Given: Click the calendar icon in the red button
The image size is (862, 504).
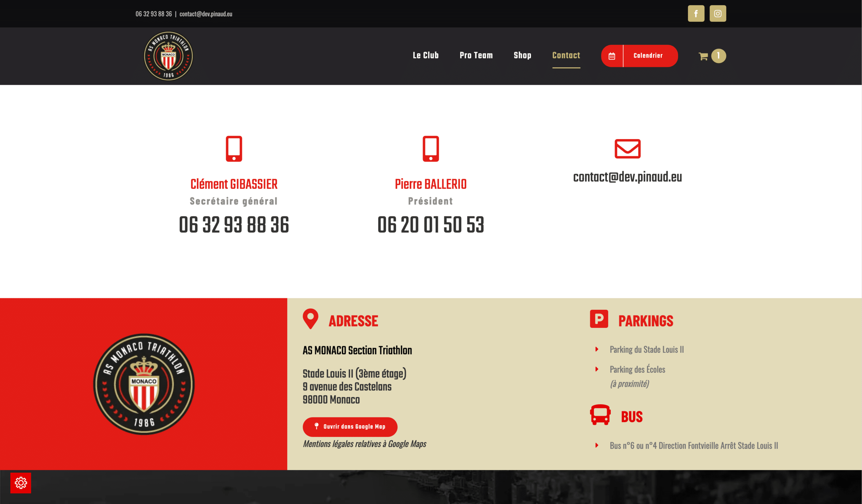Looking at the screenshot, I should (x=612, y=56).
